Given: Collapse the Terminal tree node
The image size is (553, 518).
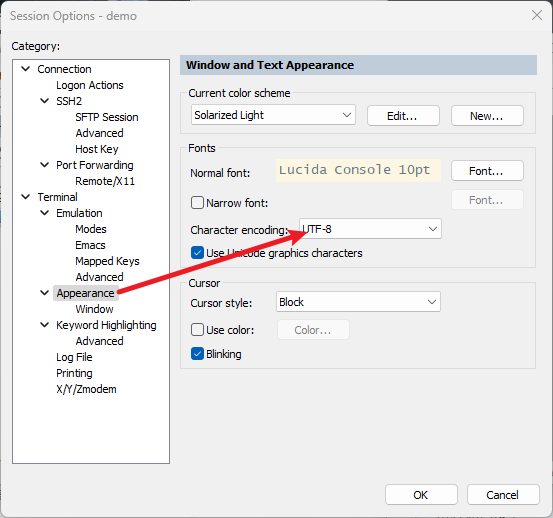Looking at the screenshot, I should tap(26, 197).
